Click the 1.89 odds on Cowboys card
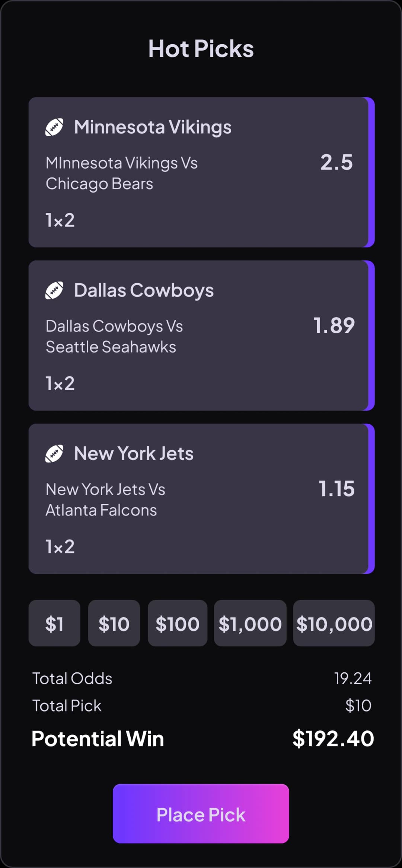402x868 pixels. 334,325
